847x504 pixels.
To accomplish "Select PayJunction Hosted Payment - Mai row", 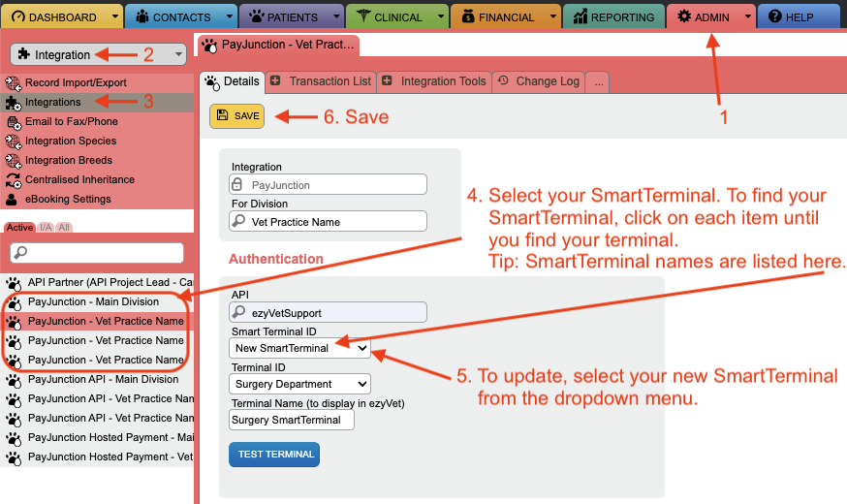I will [x=97, y=438].
